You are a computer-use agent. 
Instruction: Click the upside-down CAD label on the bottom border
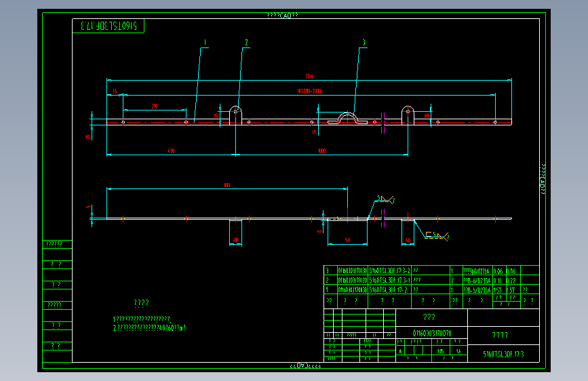coord(305,365)
